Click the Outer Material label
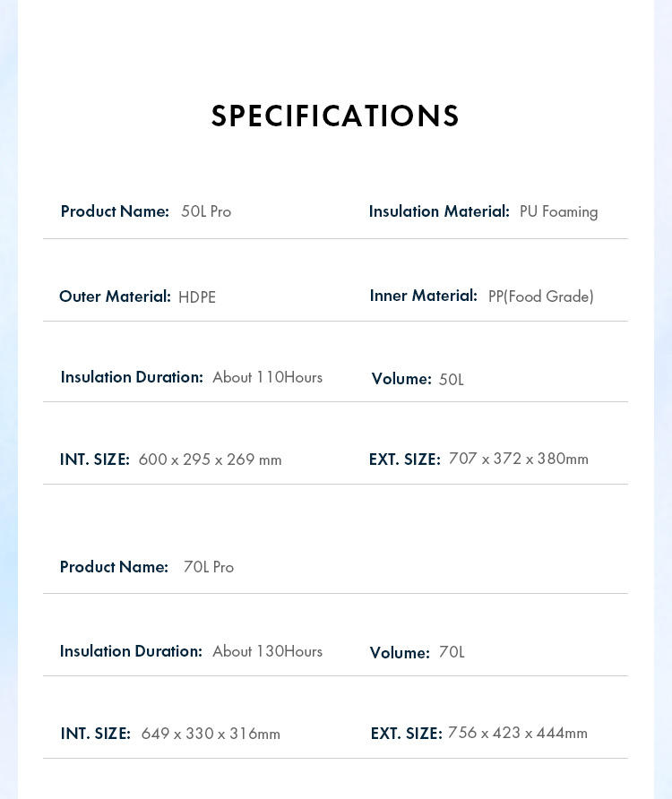Screen dimensions: 672x799 coord(115,296)
